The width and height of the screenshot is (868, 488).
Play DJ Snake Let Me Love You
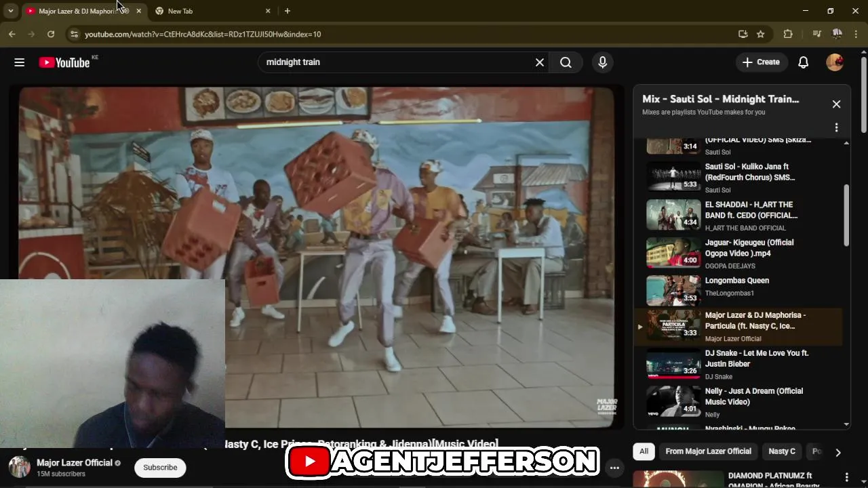[739, 365]
